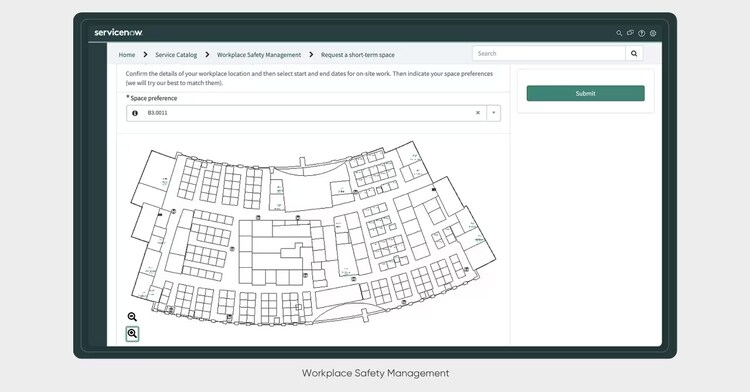Expand the Space preference dropdown arrow

click(494, 113)
